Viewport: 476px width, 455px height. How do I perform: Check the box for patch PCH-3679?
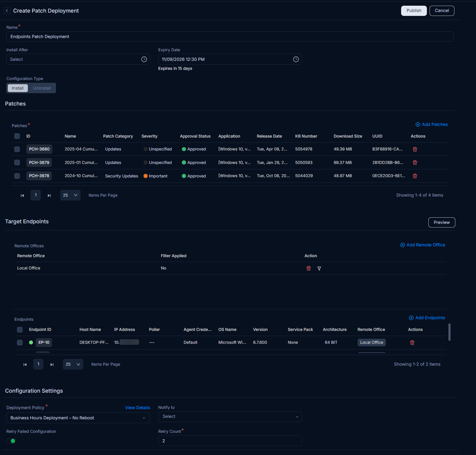(x=17, y=162)
